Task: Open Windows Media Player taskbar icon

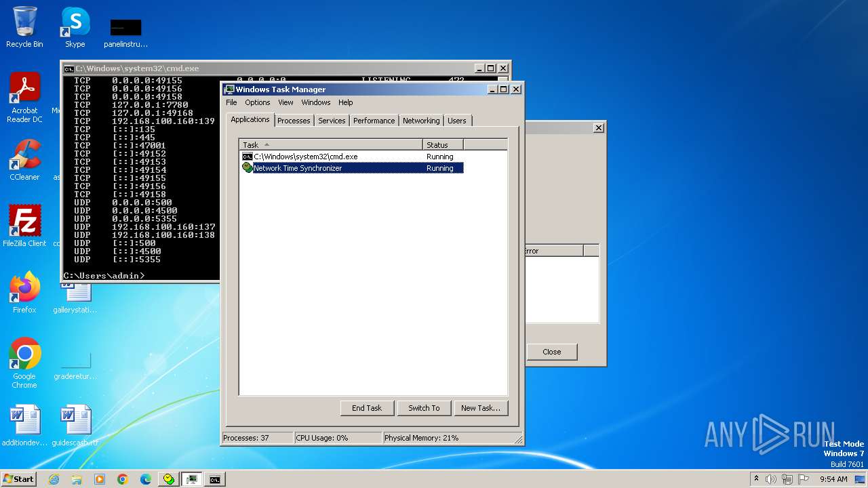Action: point(100,479)
